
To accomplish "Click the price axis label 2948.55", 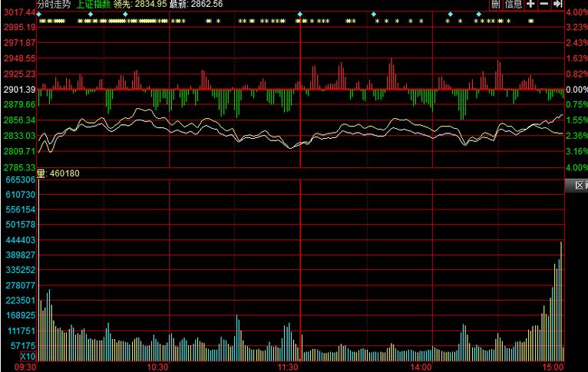I will tap(19, 58).
